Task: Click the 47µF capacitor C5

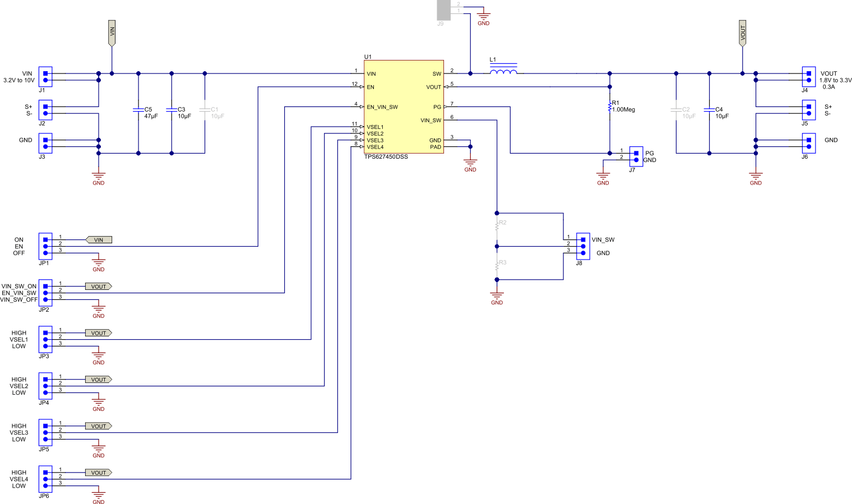Action: tap(137, 110)
